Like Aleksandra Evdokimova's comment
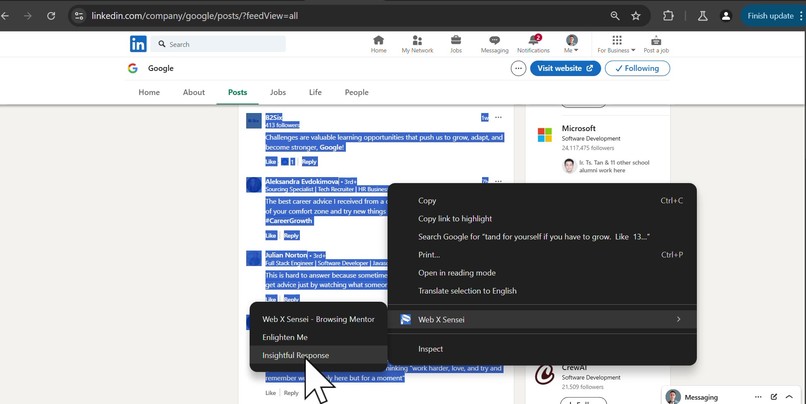Viewport: 806px width, 404px height. tap(271, 235)
